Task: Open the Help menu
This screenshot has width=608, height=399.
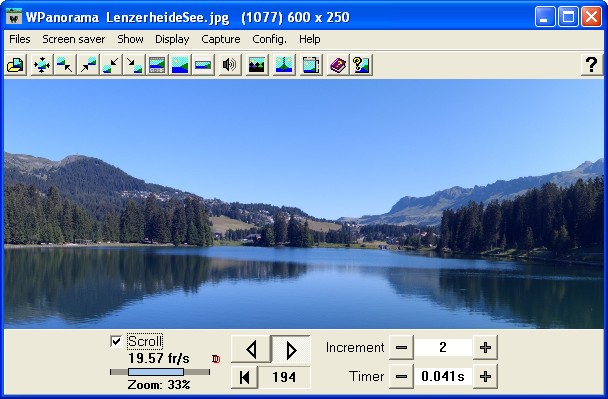Action: [x=309, y=39]
